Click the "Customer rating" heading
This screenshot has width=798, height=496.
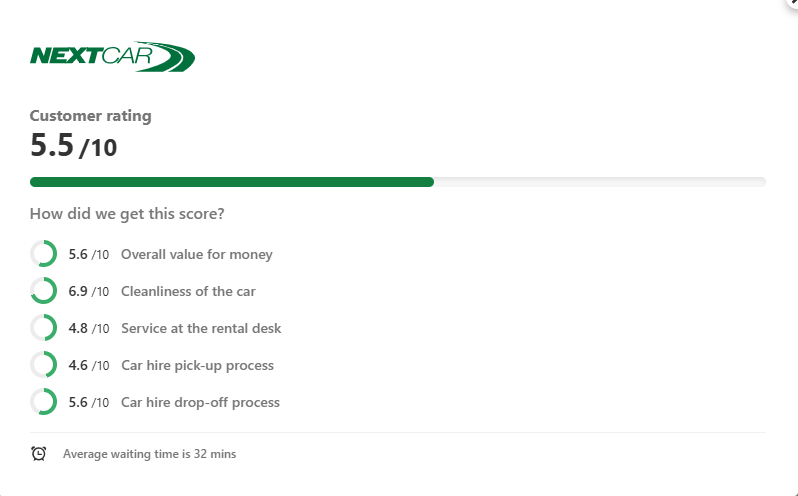click(91, 115)
